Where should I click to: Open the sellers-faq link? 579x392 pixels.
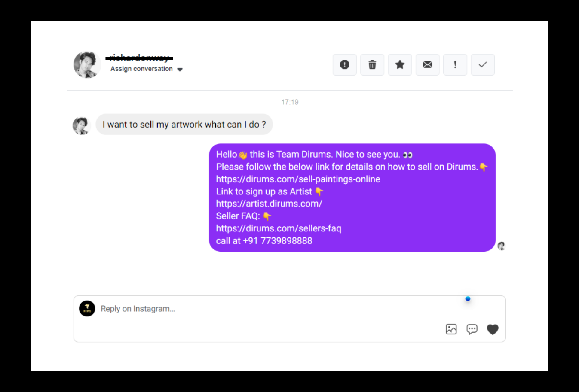(279, 228)
